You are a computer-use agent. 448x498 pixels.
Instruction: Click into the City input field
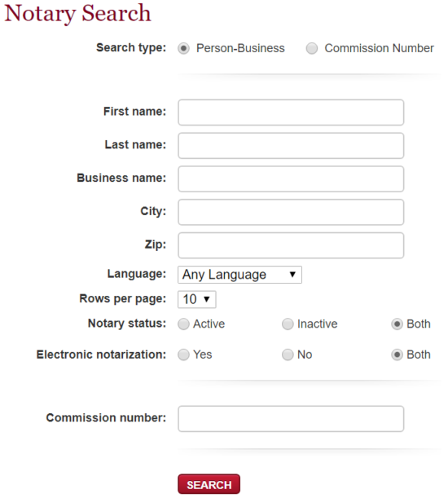[x=291, y=212]
